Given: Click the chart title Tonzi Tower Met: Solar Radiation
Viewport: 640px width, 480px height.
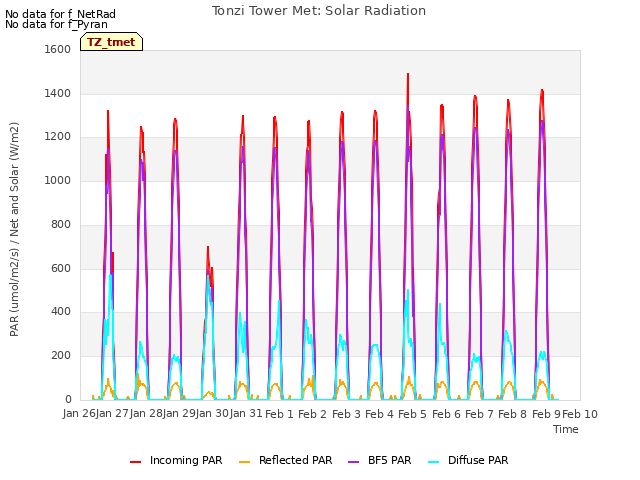Looking at the screenshot, I should [319, 11].
